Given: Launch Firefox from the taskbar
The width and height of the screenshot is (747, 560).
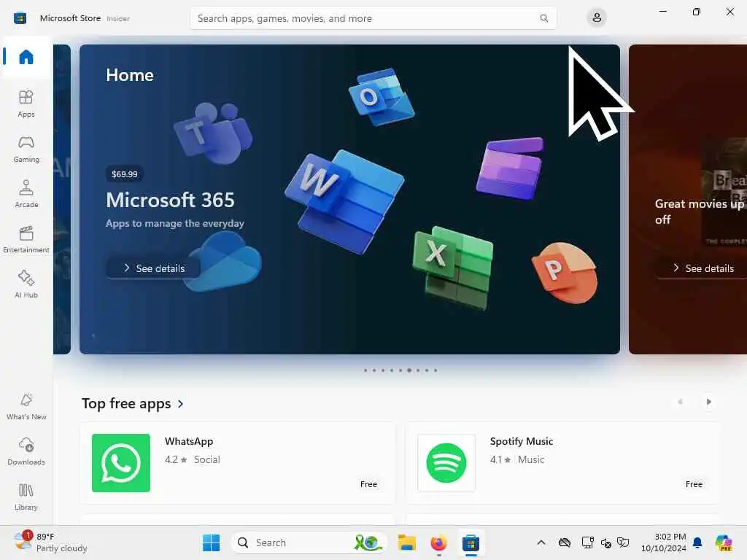Looking at the screenshot, I should [x=438, y=542].
